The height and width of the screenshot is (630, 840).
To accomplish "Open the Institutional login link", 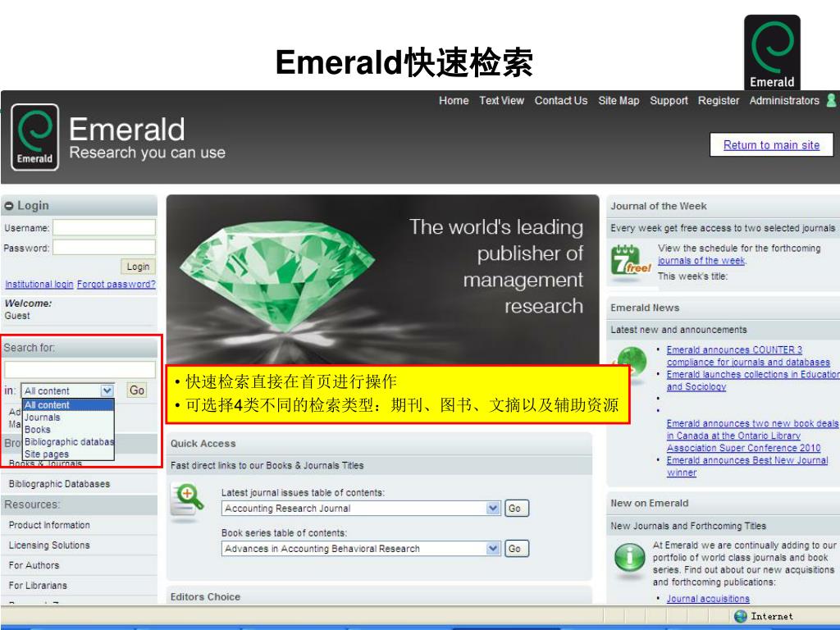I will click(39, 285).
